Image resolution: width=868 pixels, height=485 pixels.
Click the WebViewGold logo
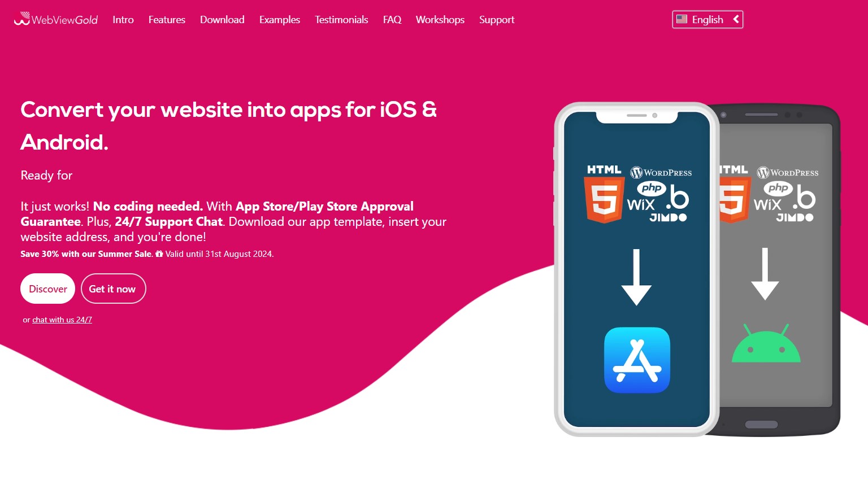[56, 19]
